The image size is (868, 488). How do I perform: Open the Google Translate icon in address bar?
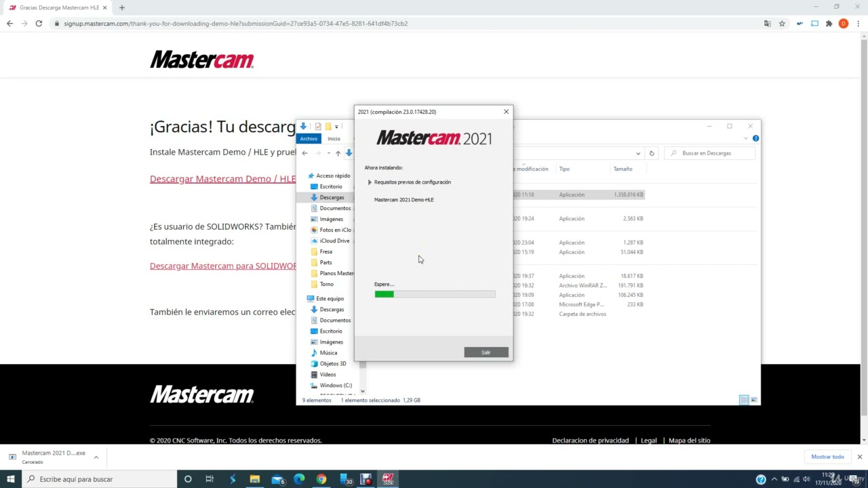(x=767, y=23)
